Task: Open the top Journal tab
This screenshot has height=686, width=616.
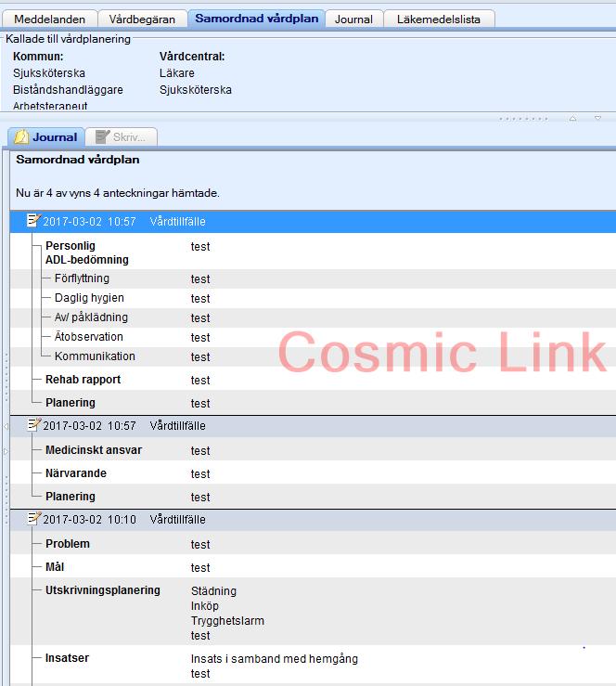Action: tap(353, 19)
